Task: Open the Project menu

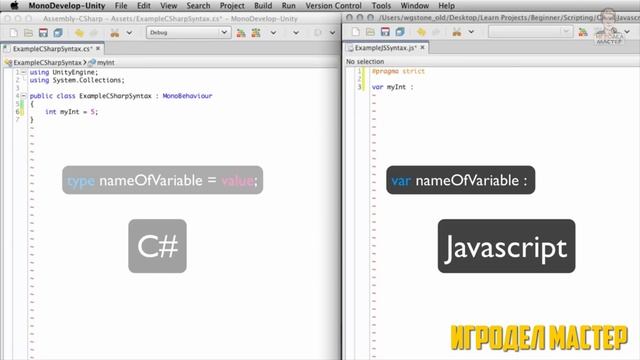Action: point(232,6)
